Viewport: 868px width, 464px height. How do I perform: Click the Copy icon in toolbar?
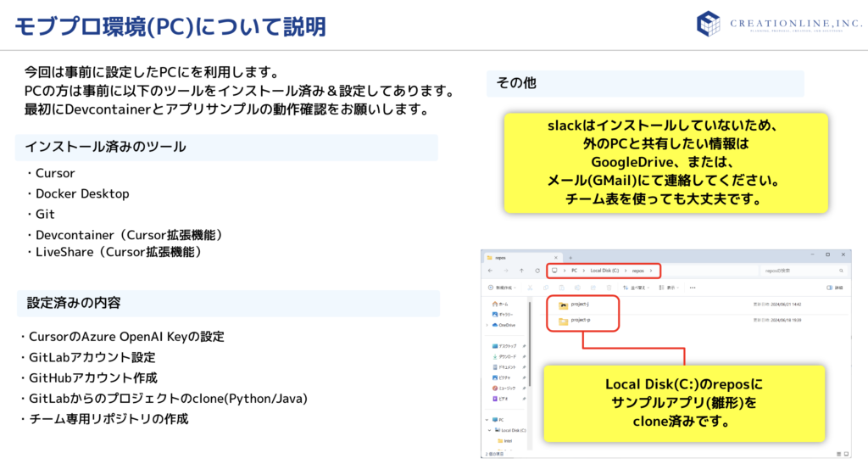(x=546, y=288)
